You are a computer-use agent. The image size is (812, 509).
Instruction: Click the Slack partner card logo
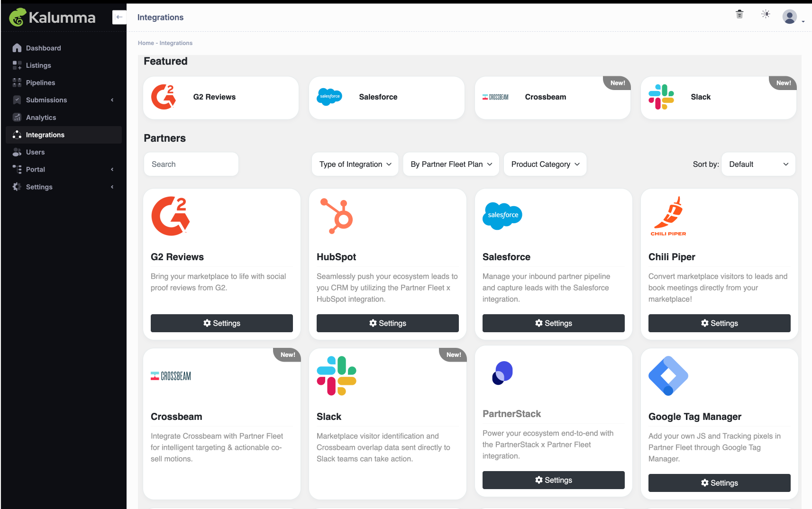(337, 376)
